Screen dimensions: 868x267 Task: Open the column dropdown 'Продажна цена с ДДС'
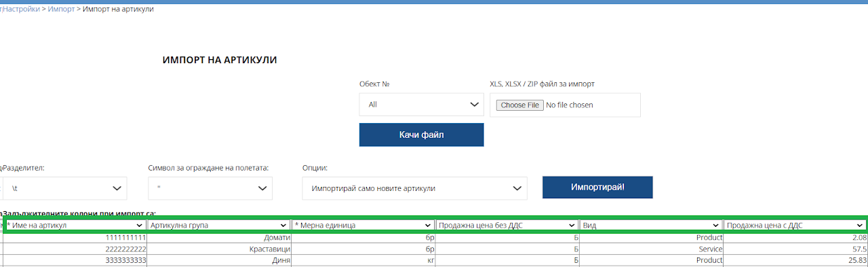click(795, 225)
